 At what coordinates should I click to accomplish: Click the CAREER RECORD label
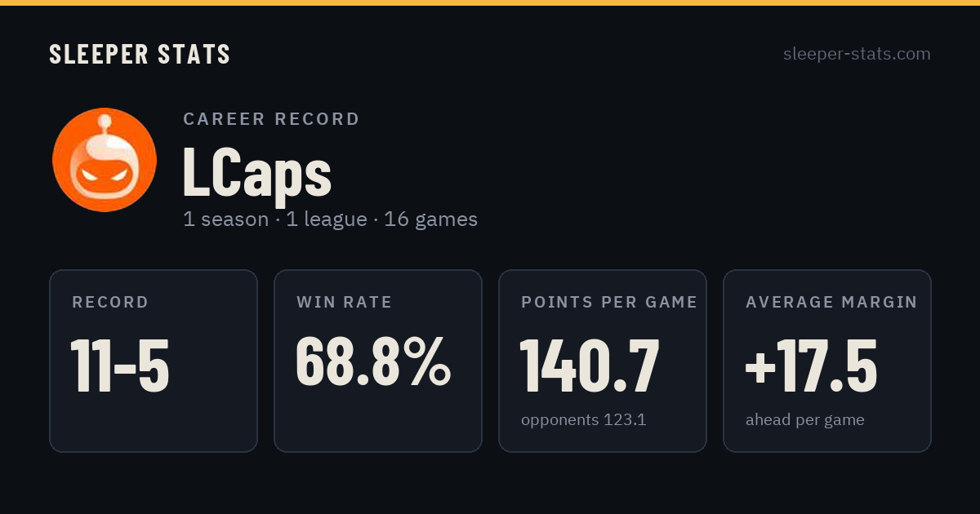pyautogui.click(x=271, y=119)
